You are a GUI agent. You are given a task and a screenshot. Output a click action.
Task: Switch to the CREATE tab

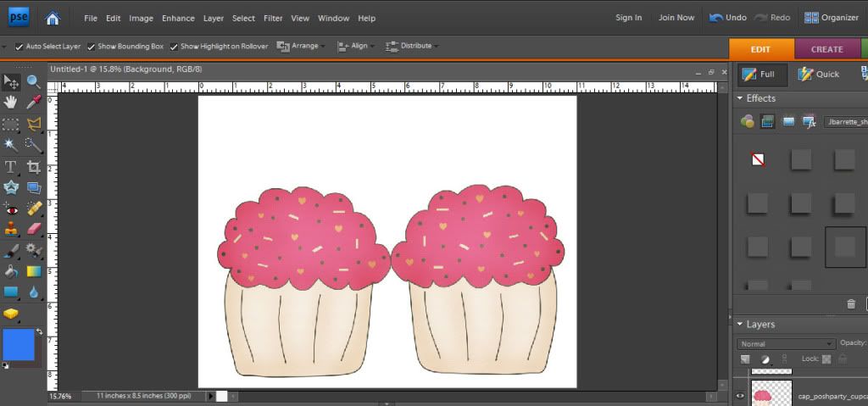tap(827, 49)
